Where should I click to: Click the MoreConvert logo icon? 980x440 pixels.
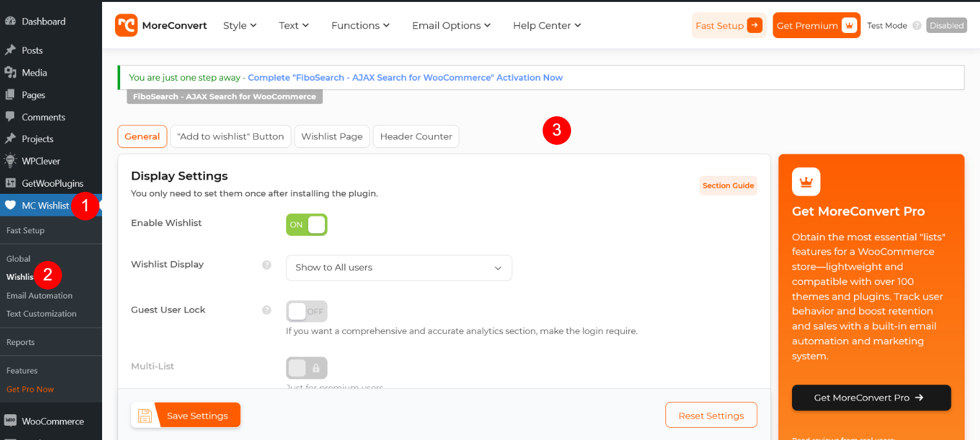click(126, 25)
